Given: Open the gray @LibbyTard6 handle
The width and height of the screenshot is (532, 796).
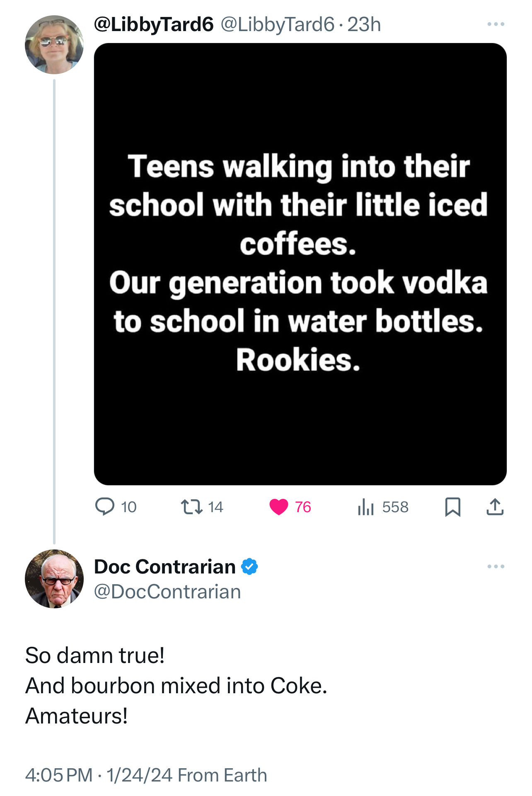Looking at the screenshot, I should point(277,24).
